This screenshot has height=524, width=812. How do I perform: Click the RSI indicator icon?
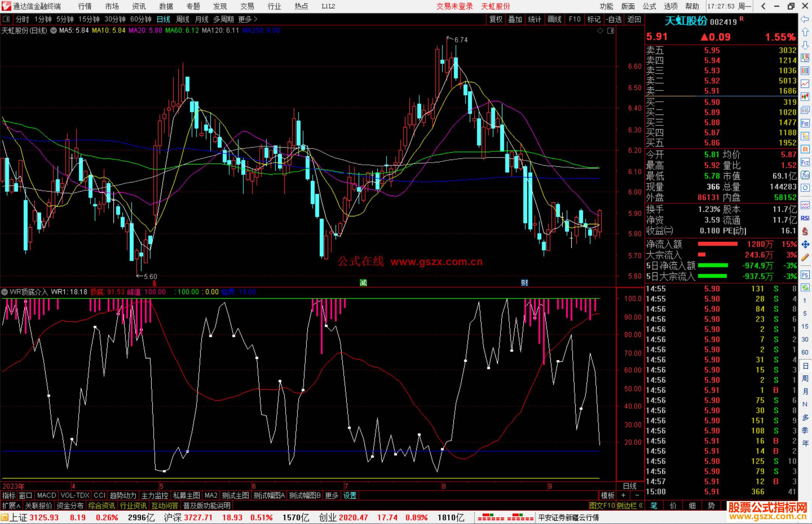805,218
